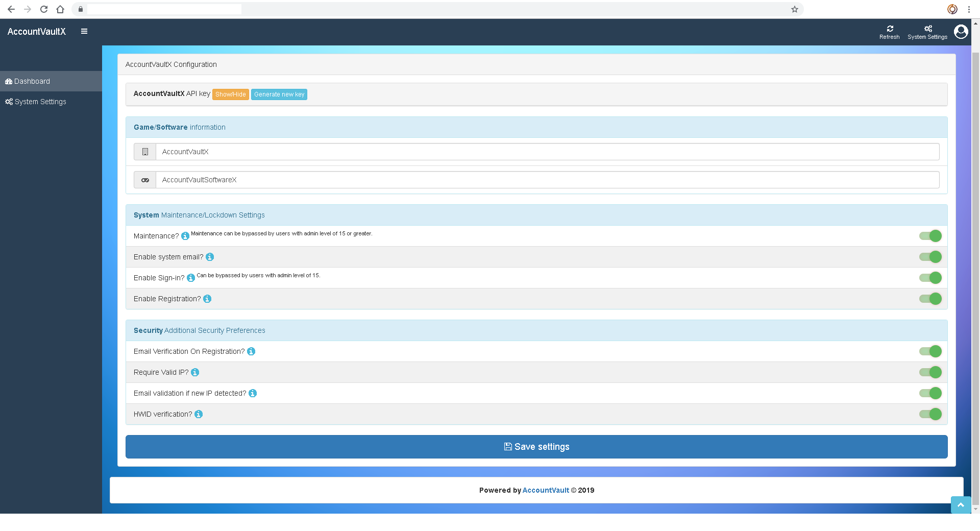
Task: Open the browser three-dot menu
Action: [x=969, y=9]
